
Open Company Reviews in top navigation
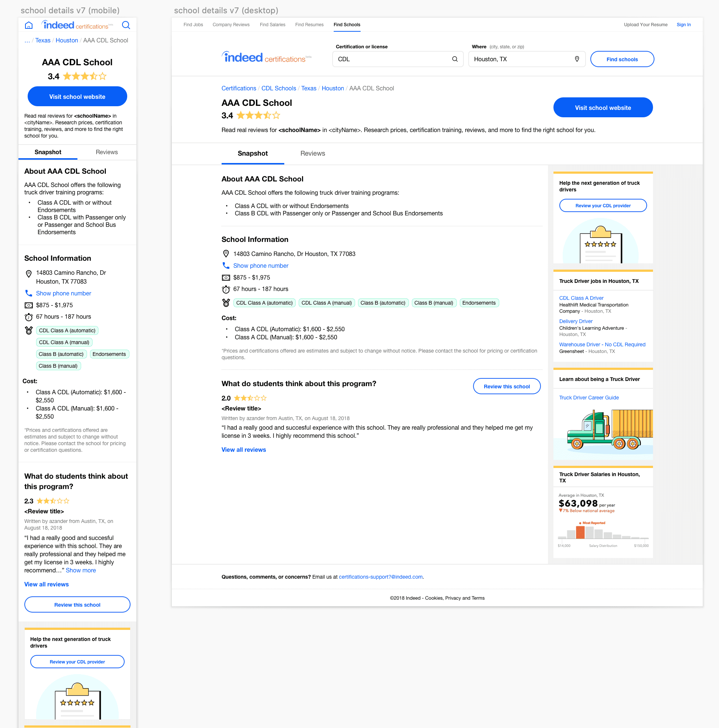pyautogui.click(x=231, y=25)
